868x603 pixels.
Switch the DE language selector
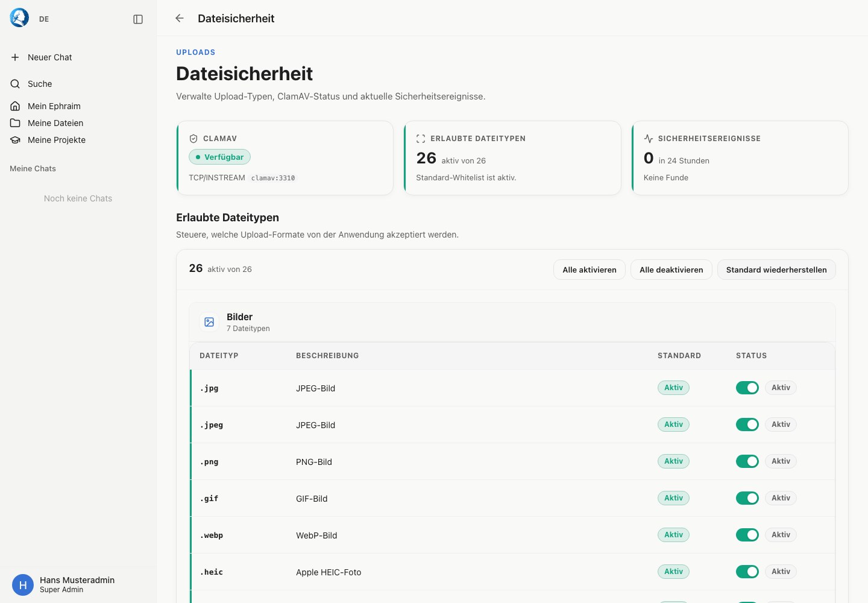click(44, 19)
